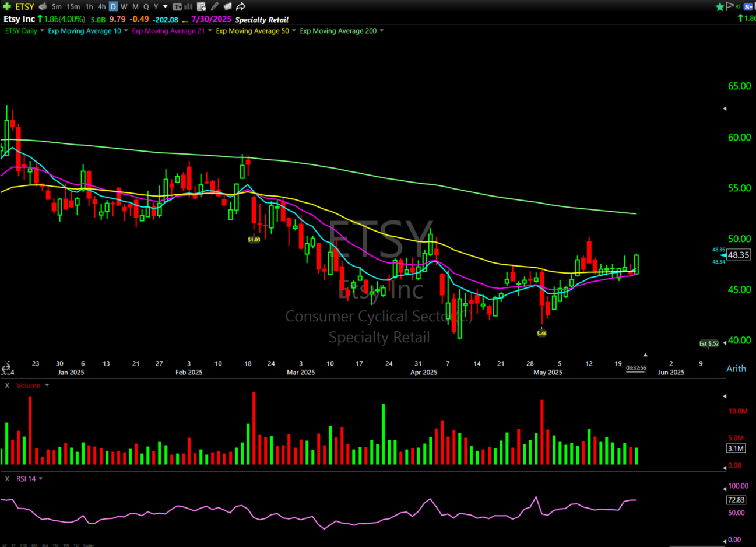The width and height of the screenshot is (756, 547).
Task: Click the Etsy Inc company name
Action: pyautogui.click(x=19, y=19)
